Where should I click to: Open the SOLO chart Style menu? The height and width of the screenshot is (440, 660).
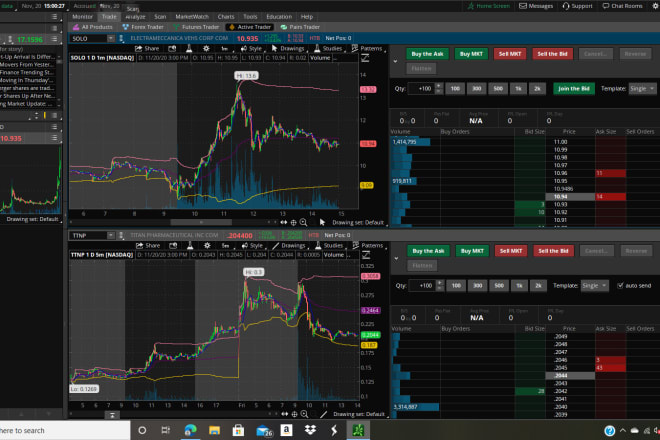click(252, 48)
